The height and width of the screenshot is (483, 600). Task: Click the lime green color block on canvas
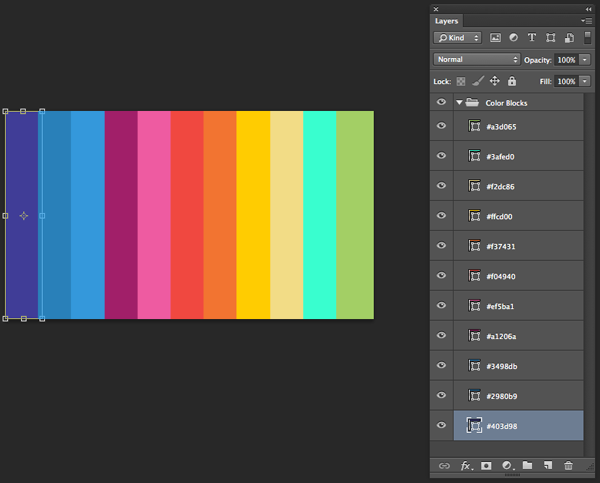tap(355, 215)
